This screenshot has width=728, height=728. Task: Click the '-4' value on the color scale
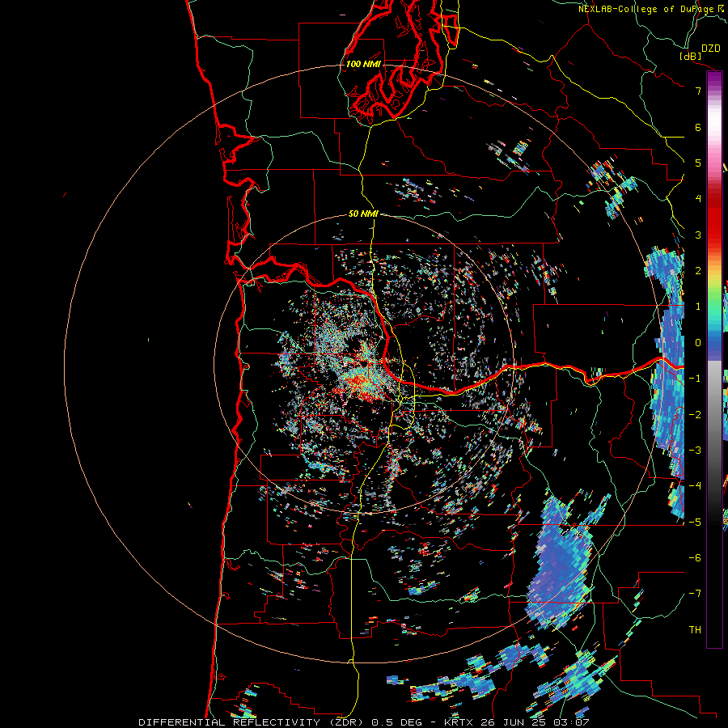pos(695,485)
